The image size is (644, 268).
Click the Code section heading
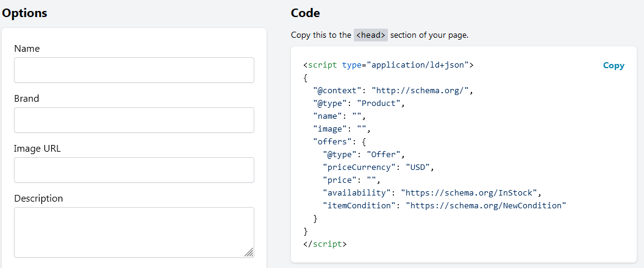[306, 13]
